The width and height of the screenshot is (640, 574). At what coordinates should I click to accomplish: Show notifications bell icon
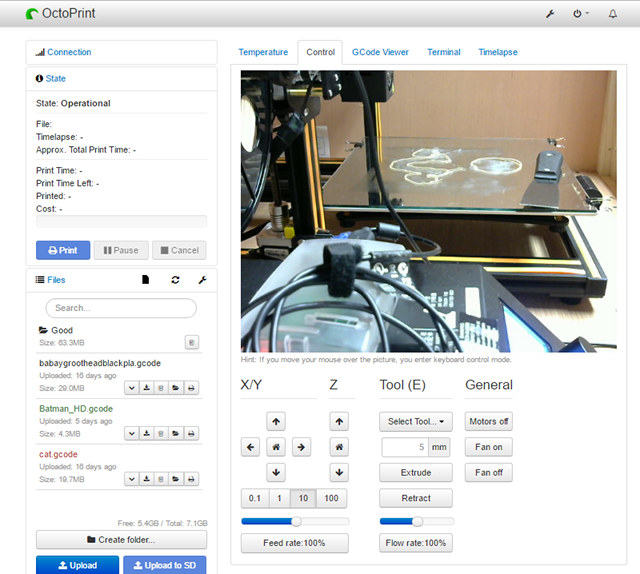613,14
